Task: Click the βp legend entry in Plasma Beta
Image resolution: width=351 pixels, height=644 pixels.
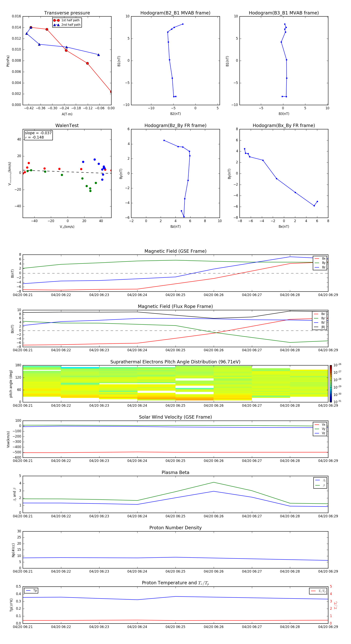Action: 320,480
